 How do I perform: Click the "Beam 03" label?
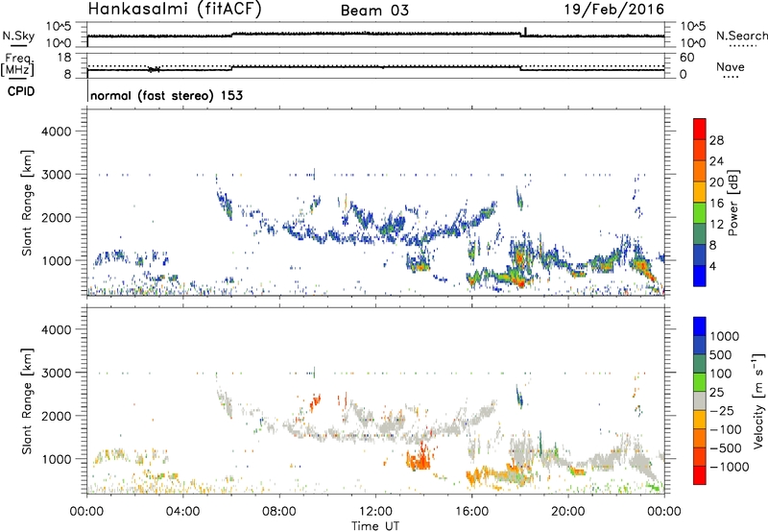[374, 11]
